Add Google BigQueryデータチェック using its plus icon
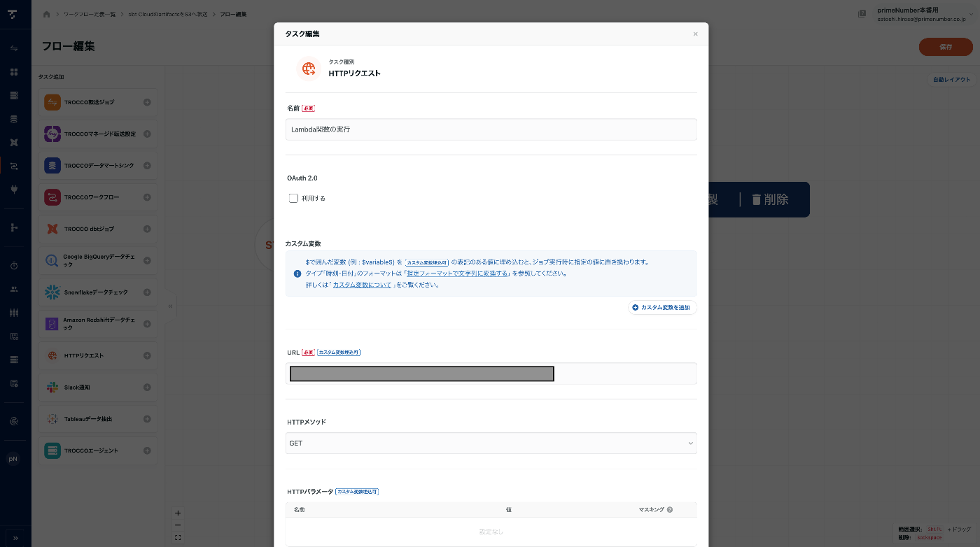Viewport: 980px width, 547px height. pyautogui.click(x=147, y=260)
